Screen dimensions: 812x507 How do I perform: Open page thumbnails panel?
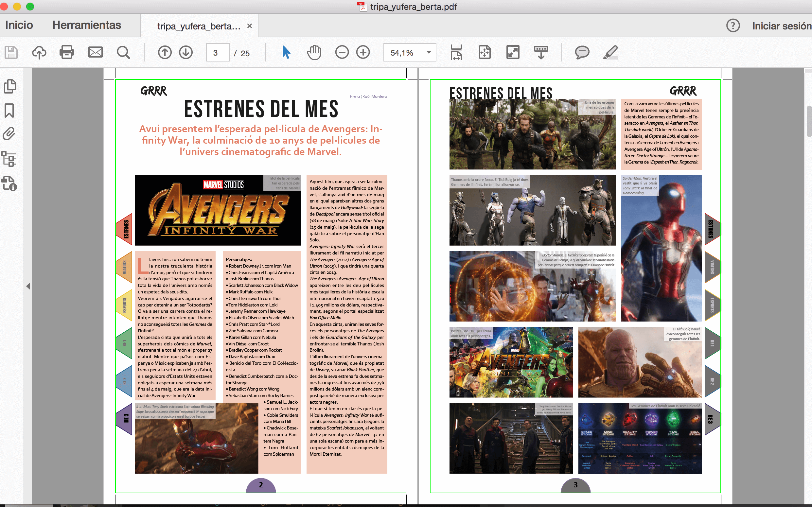tap(10, 86)
